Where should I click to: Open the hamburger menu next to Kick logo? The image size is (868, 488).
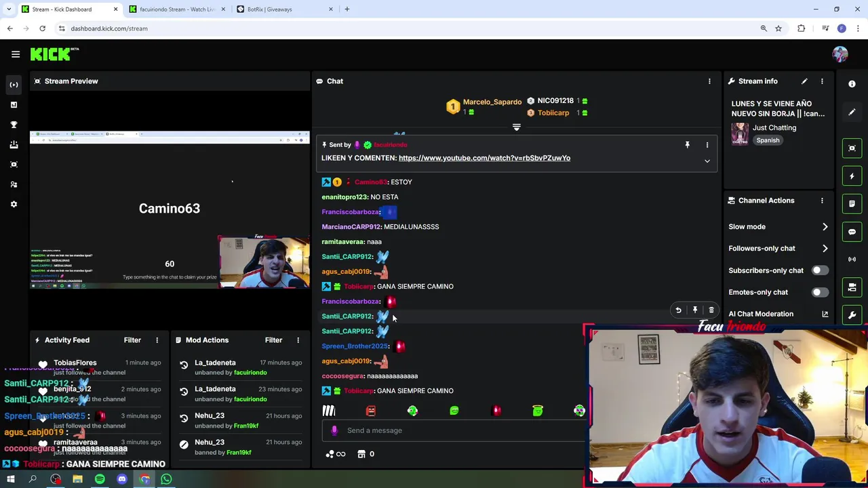[x=16, y=54]
